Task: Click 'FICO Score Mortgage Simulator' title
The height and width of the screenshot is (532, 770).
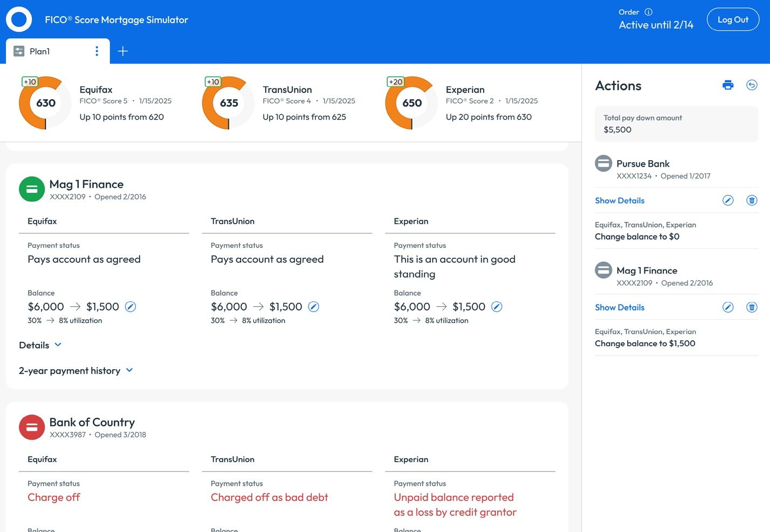Action: coord(116,20)
